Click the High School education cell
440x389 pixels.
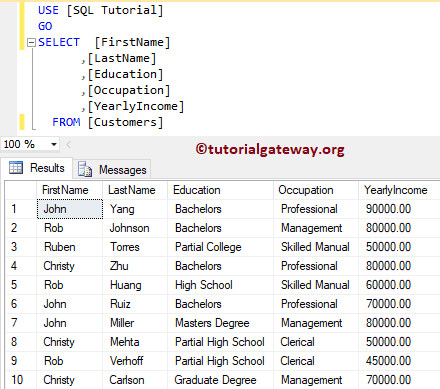click(x=220, y=285)
